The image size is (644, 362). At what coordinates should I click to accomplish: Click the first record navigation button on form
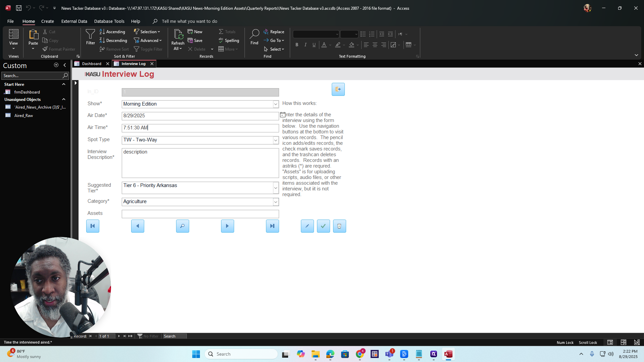tap(93, 226)
